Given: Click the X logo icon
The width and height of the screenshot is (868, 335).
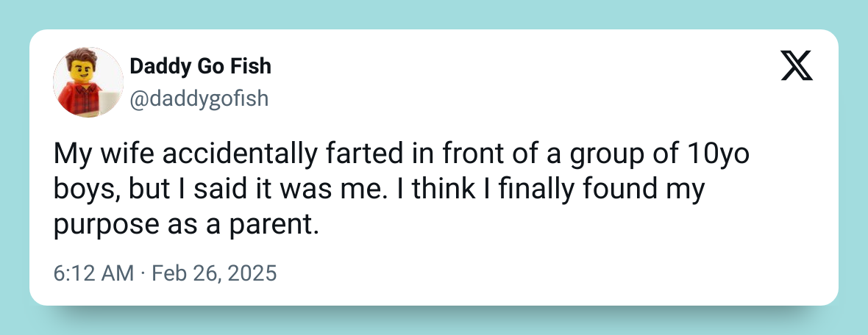Looking at the screenshot, I should 795,67.
